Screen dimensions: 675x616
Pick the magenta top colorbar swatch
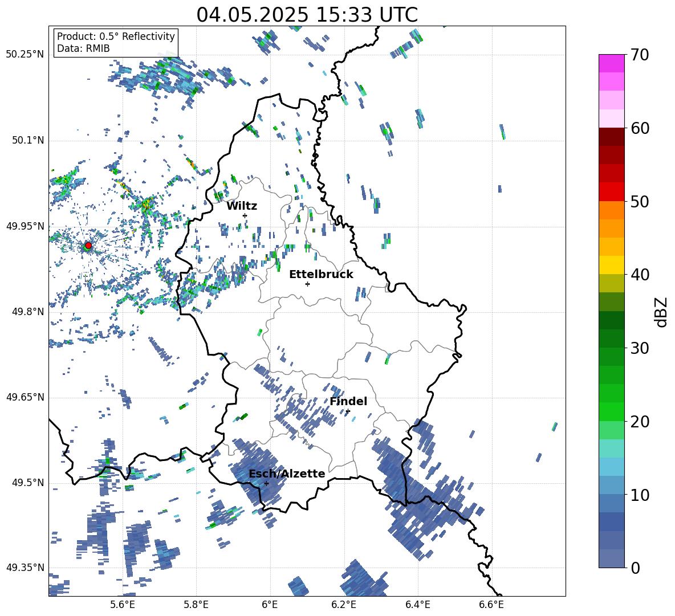click(611, 64)
